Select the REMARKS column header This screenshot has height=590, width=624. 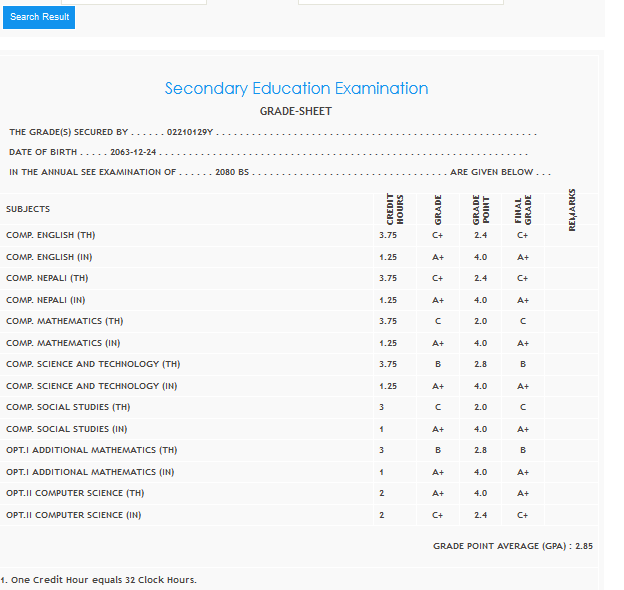coord(572,208)
